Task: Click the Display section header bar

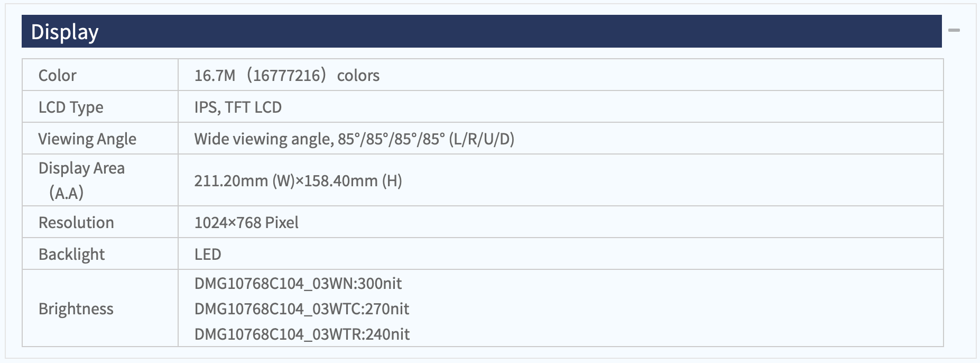Action: 482,31
